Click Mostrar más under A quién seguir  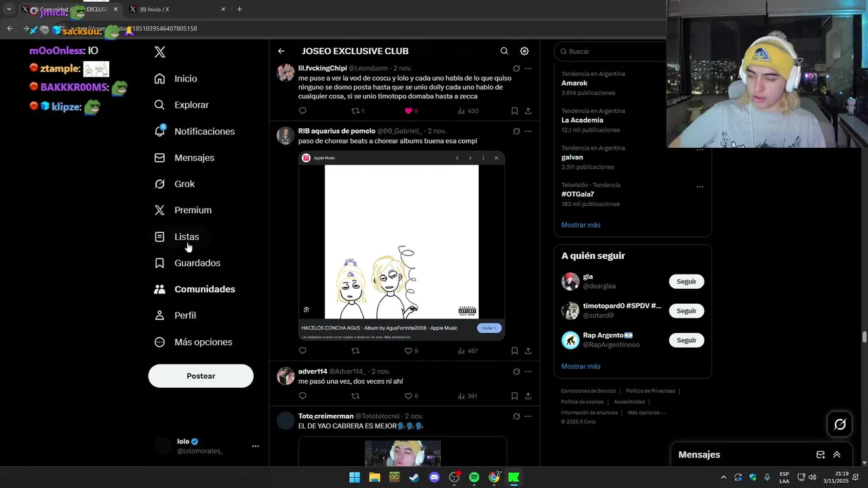580,367
